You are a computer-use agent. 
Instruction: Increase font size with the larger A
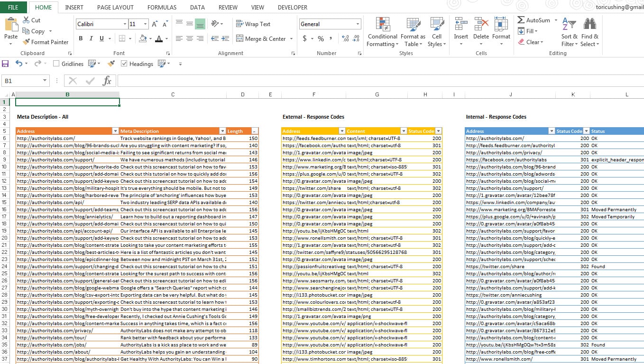click(156, 24)
